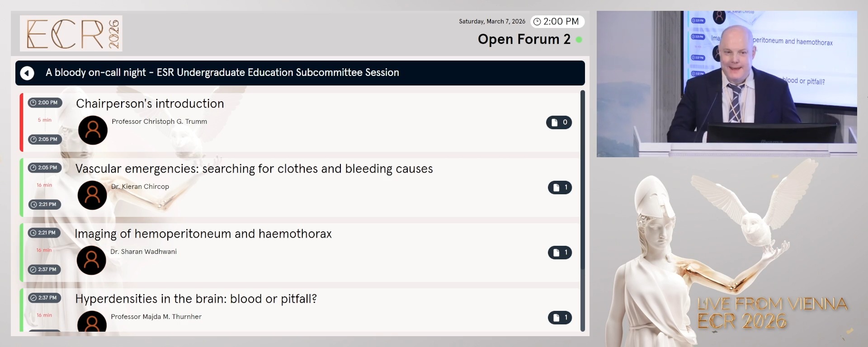The width and height of the screenshot is (868, 347).
Task: Click the 2:00 PM clock badge
Action: (557, 21)
